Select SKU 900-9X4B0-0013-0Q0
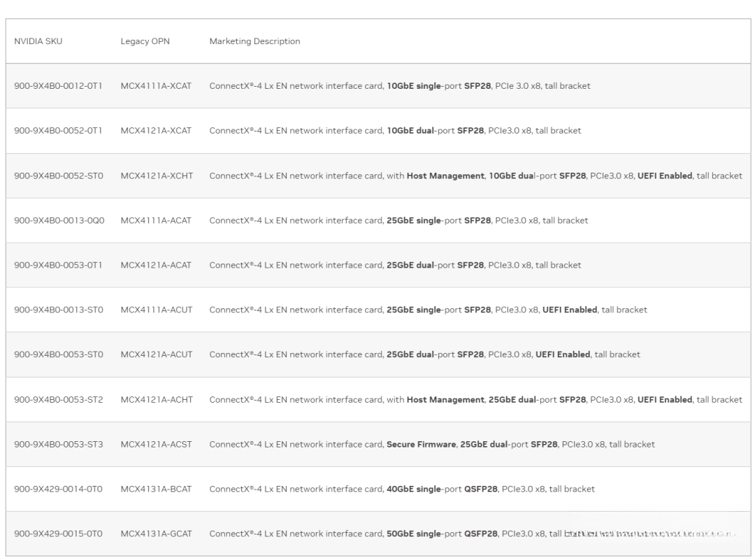 tap(59, 220)
